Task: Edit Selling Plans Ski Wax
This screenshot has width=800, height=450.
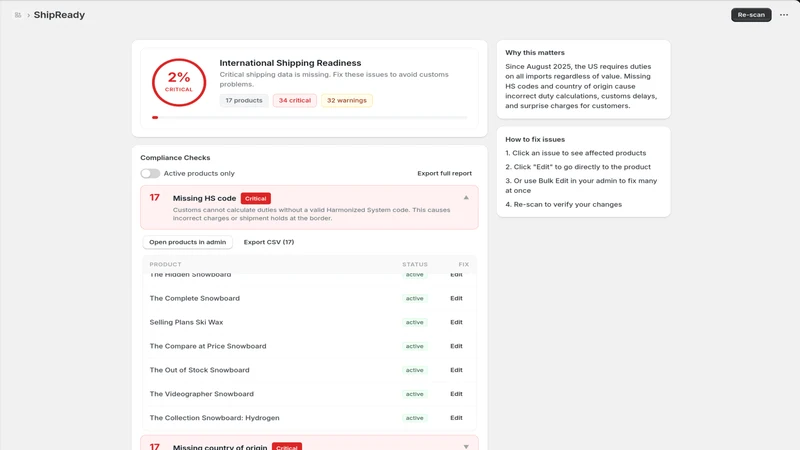Action: (x=456, y=322)
